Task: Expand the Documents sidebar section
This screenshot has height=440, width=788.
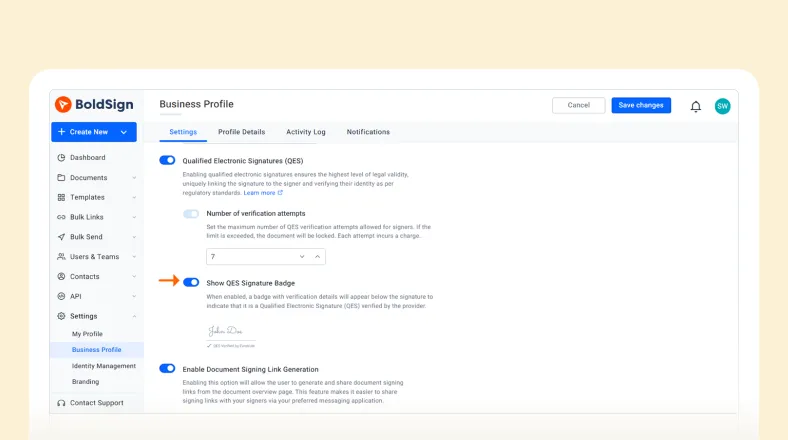Action: point(133,178)
